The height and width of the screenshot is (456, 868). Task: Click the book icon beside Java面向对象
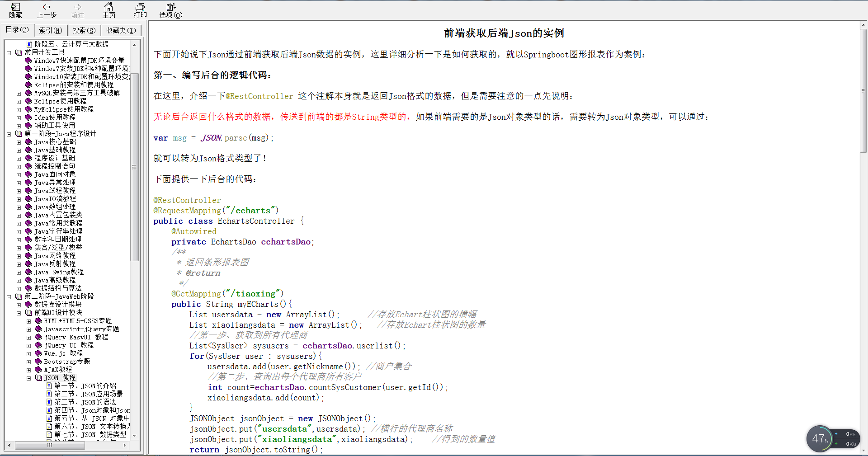pos(28,174)
